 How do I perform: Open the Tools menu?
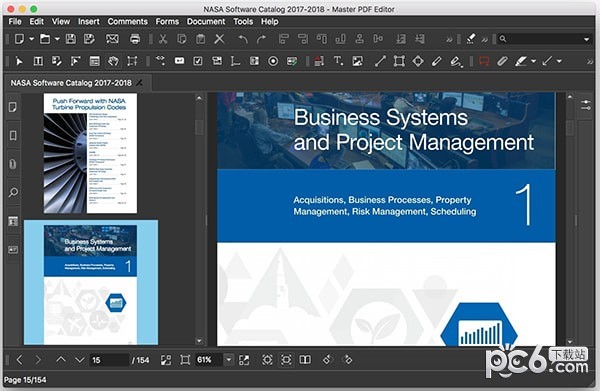click(243, 21)
